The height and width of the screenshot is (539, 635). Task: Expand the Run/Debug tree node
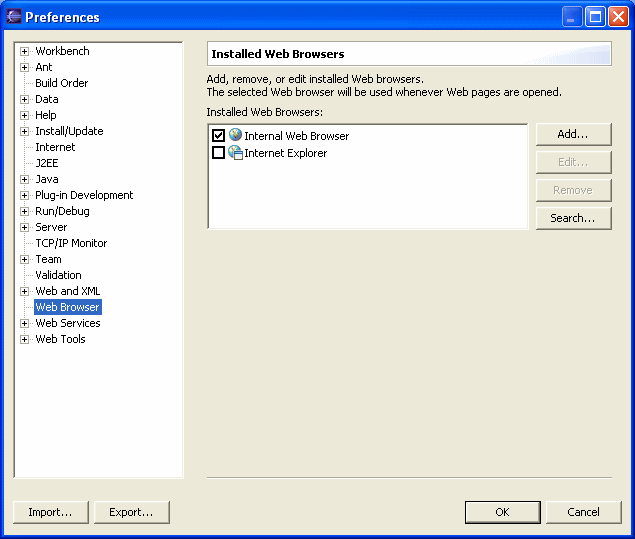coord(24,211)
